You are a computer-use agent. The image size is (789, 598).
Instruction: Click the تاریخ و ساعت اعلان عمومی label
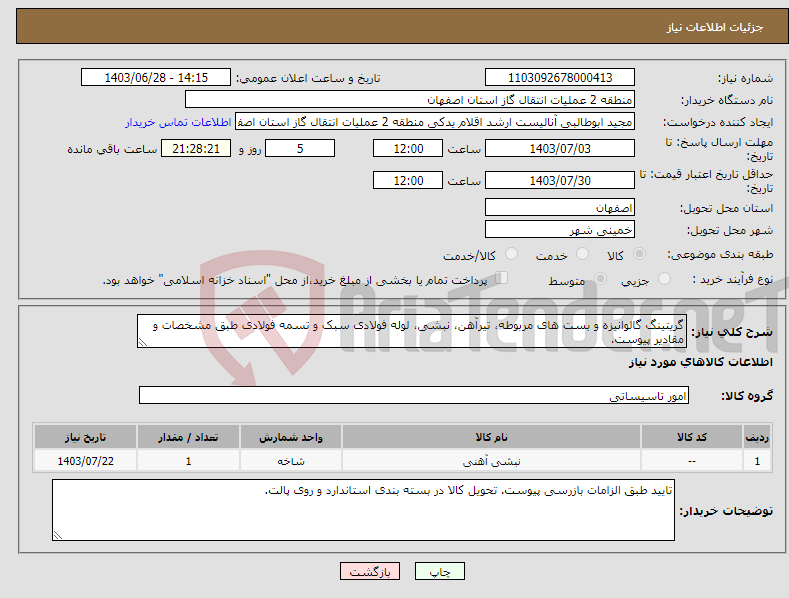(308, 78)
